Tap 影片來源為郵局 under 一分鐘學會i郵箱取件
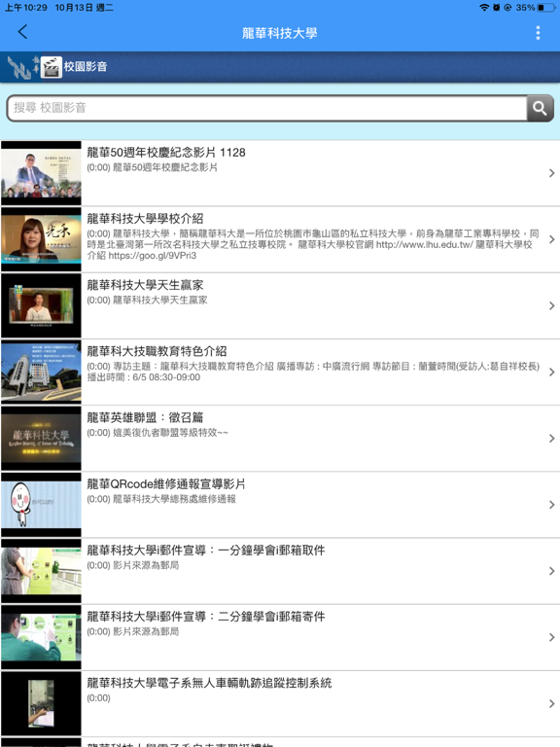 tap(146, 565)
